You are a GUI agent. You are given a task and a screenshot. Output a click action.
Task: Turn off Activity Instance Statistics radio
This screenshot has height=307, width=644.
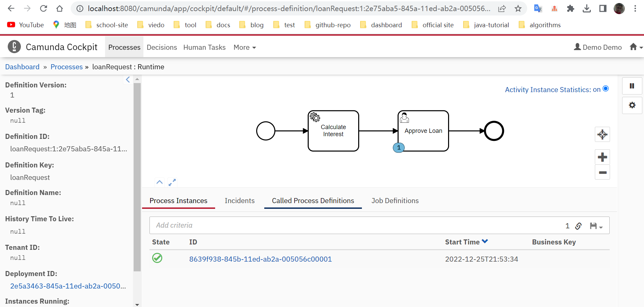tap(606, 89)
